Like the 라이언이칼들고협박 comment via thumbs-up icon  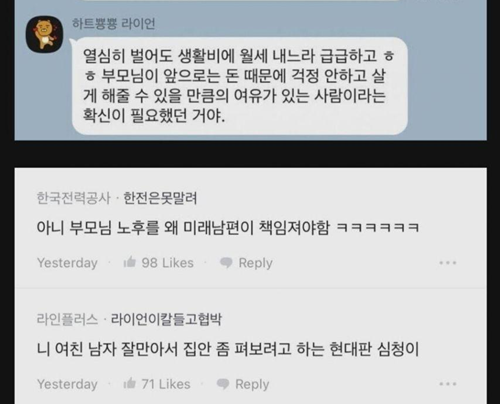tap(130, 384)
